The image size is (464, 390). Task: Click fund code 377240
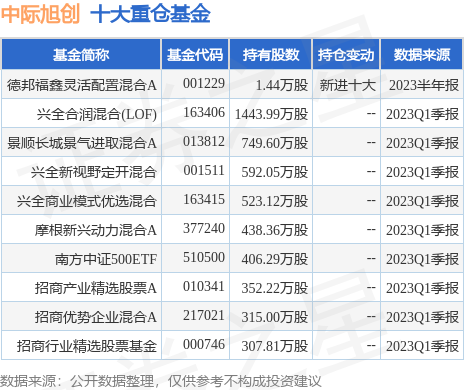tap(204, 228)
